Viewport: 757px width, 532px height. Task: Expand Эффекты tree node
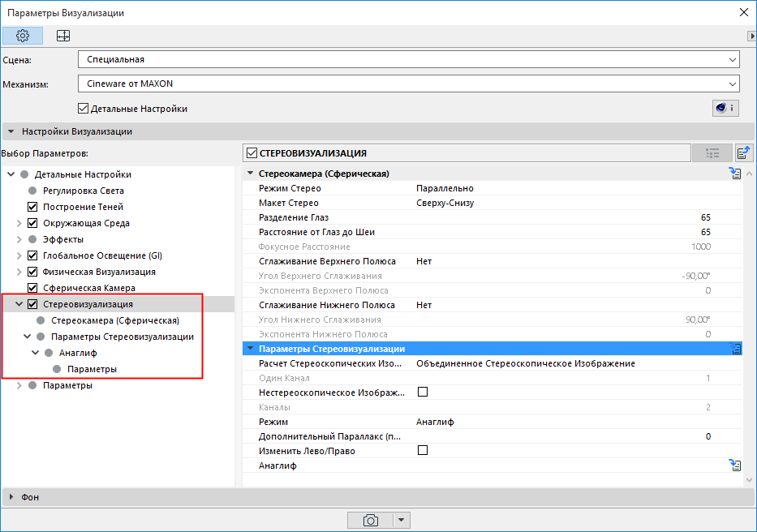[19, 239]
